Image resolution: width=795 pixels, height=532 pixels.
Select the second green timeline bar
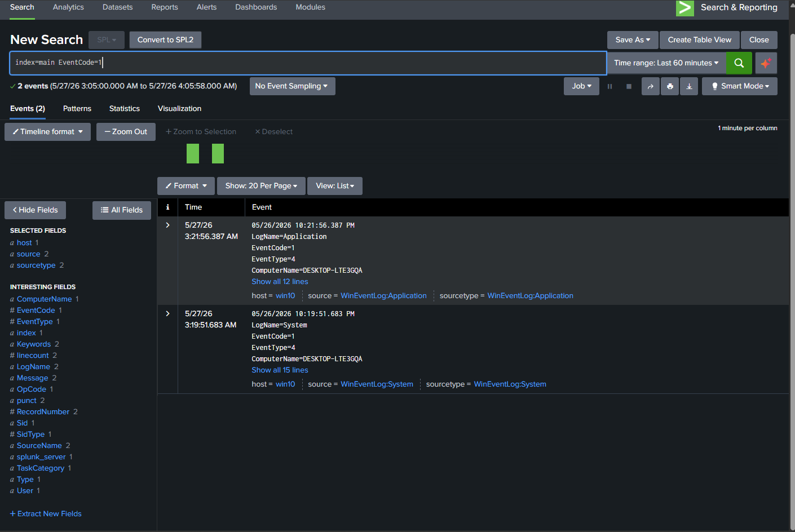218,153
